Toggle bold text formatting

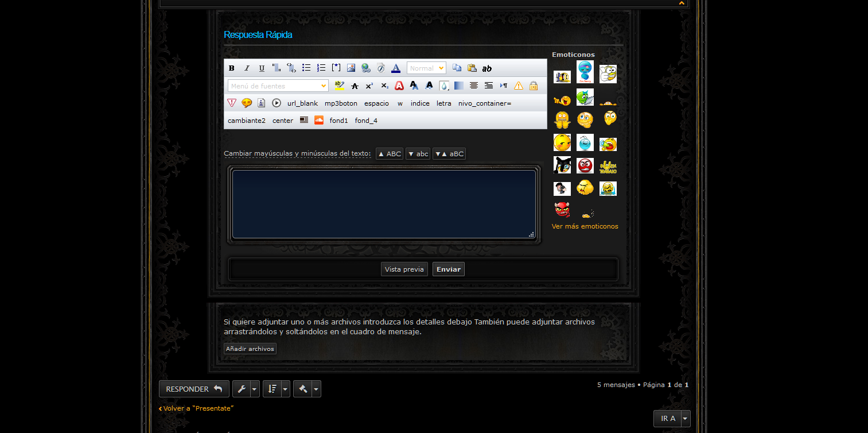pyautogui.click(x=232, y=68)
